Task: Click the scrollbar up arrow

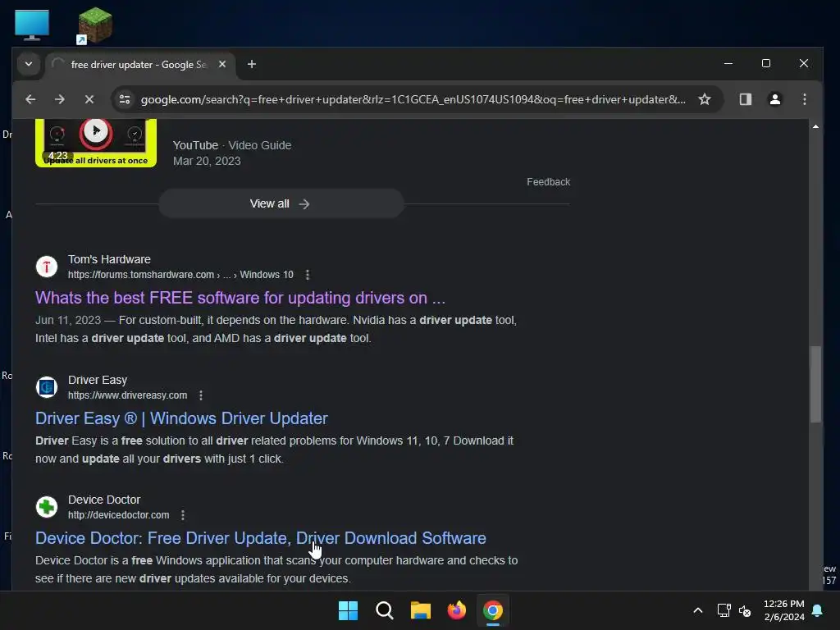Action: coord(815,126)
